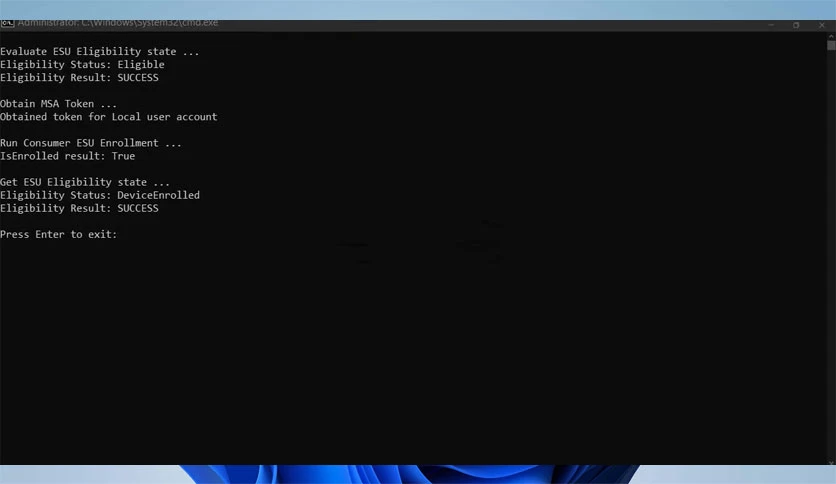
Task: Click the cmd.exe icon in title bar
Action: 7,23
